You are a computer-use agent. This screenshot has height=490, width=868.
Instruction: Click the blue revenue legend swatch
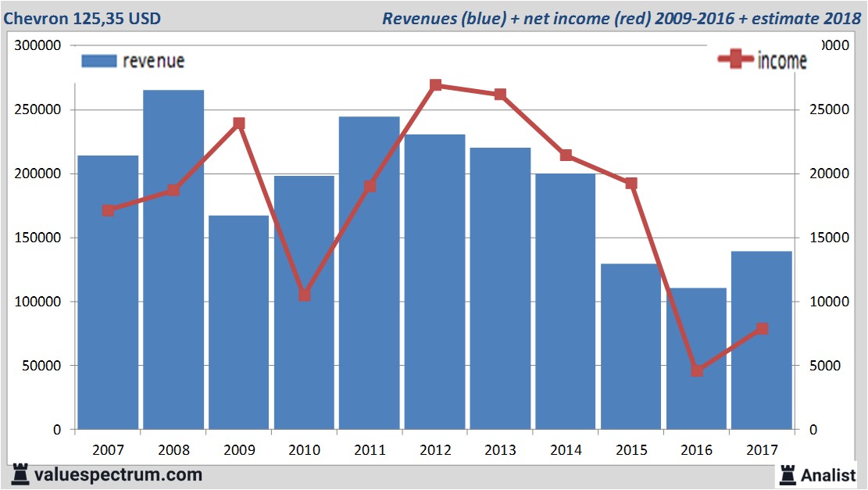tap(99, 61)
